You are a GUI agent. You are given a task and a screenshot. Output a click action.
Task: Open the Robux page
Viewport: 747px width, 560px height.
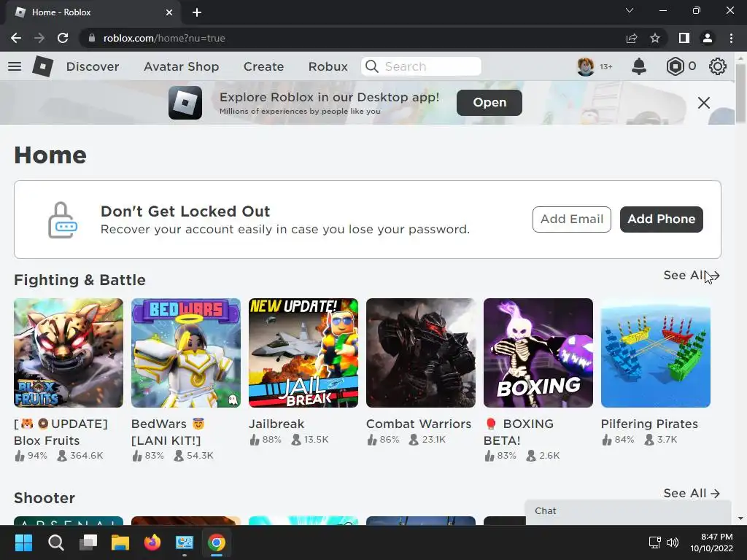pos(328,66)
